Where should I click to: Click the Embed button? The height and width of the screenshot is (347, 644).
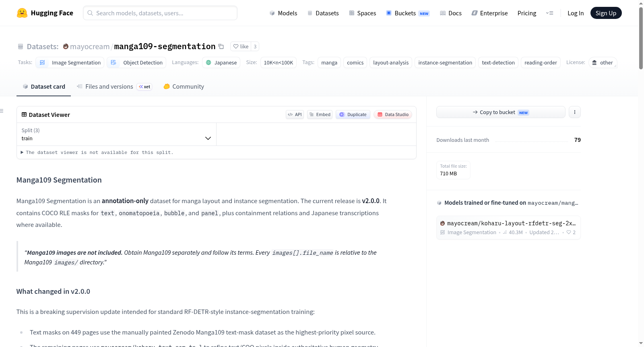point(320,114)
